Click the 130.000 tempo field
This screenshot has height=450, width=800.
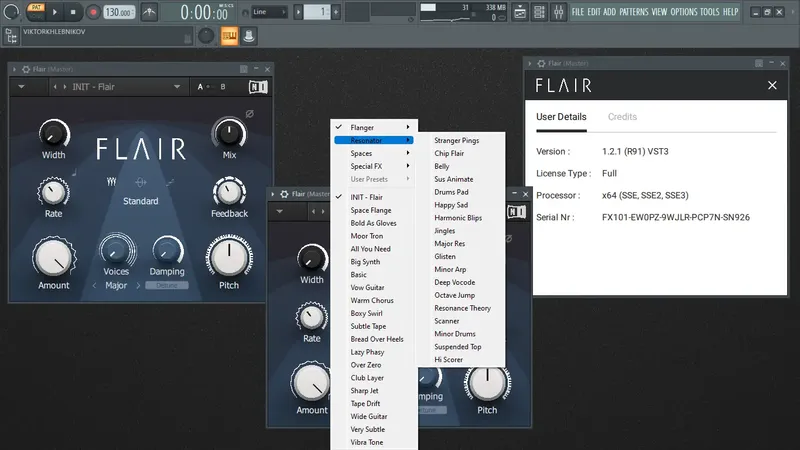(119, 12)
